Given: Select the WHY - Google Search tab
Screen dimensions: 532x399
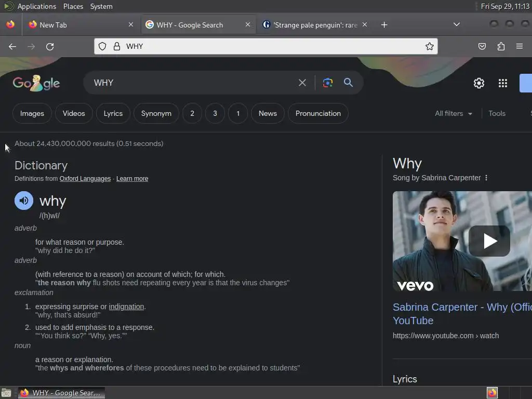Looking at the screenshot, I should 198,25.
